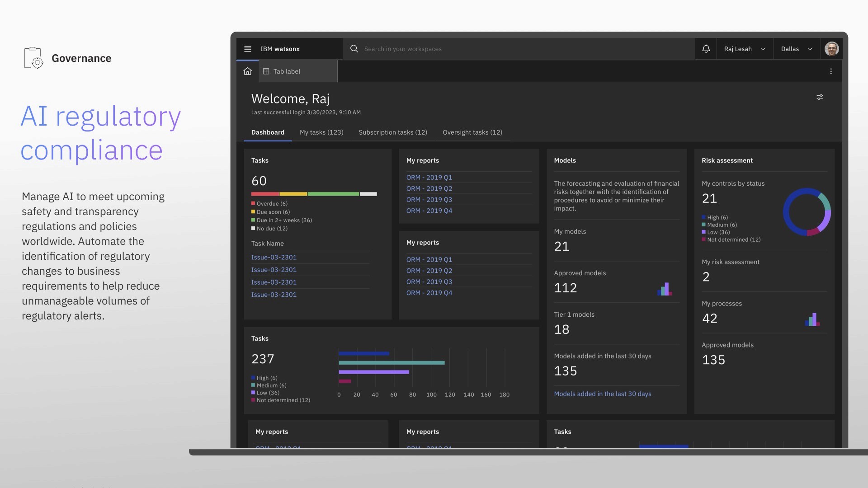
Task: Open the hamburger navigation menu
Action: (247, 49)
